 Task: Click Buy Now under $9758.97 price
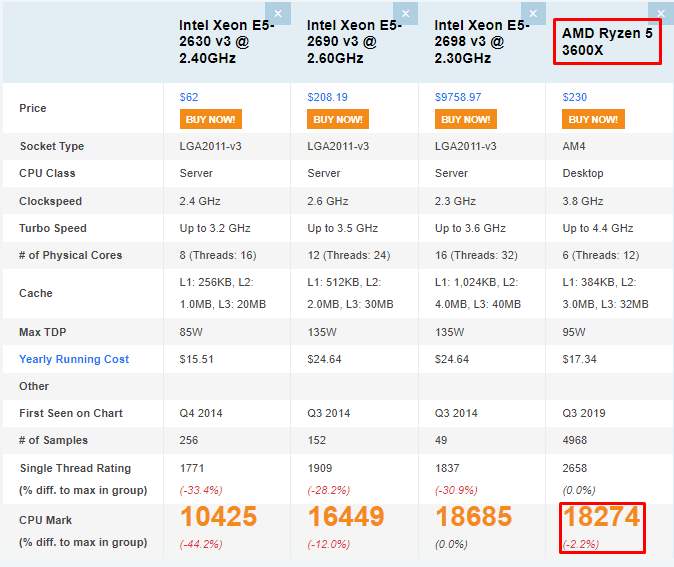[x=466, y=119]
